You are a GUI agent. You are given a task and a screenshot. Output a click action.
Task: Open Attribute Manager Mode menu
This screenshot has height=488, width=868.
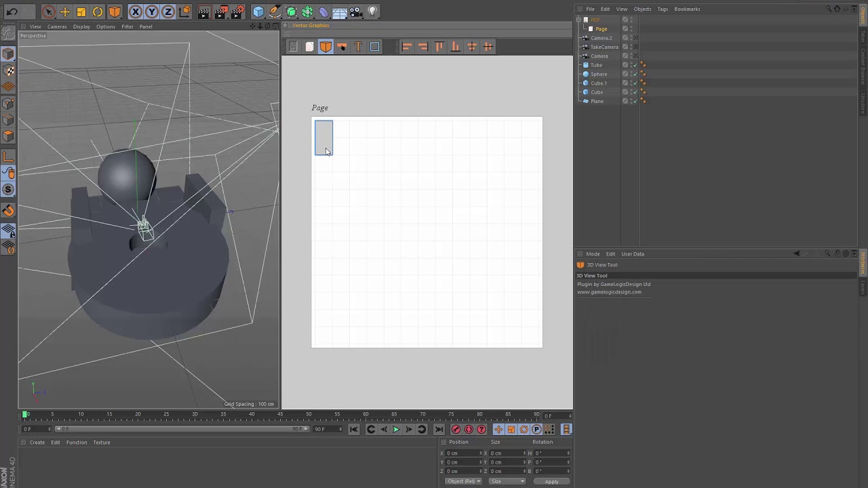click(593, 253)
